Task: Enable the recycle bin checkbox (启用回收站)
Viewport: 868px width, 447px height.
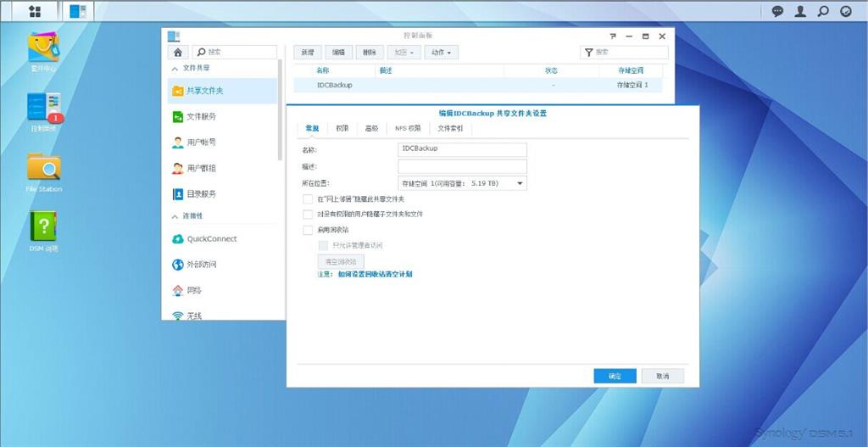Action: coord(308,230)
